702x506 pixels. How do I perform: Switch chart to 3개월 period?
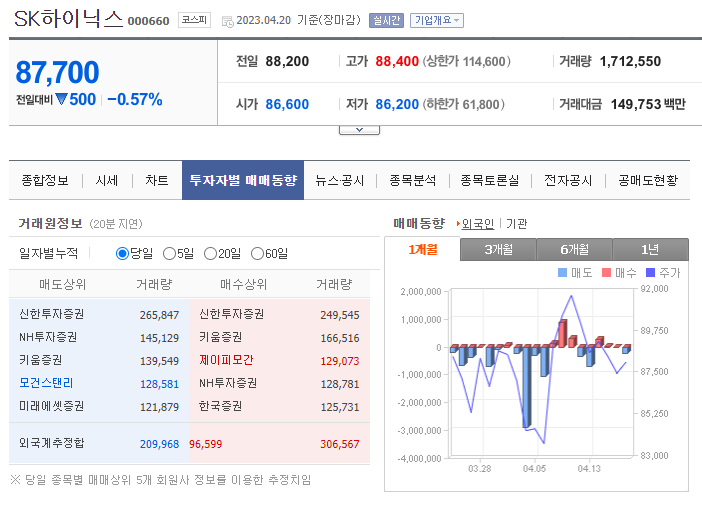pos(498,249)
